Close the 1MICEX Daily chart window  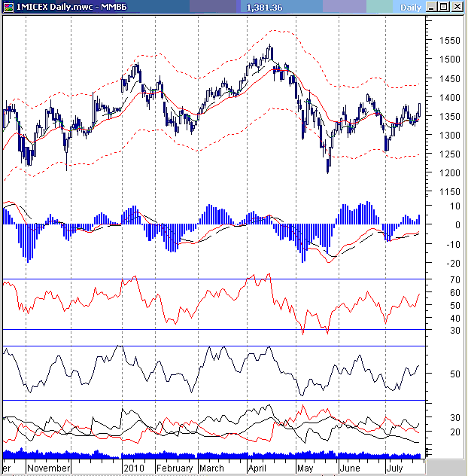(x=457, y=7)
